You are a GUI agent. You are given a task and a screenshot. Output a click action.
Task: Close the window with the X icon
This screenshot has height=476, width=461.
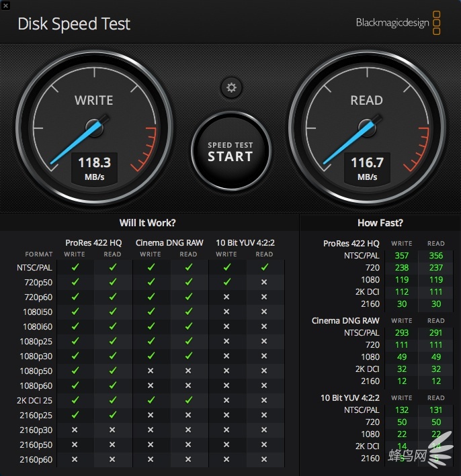coord(5,5)
